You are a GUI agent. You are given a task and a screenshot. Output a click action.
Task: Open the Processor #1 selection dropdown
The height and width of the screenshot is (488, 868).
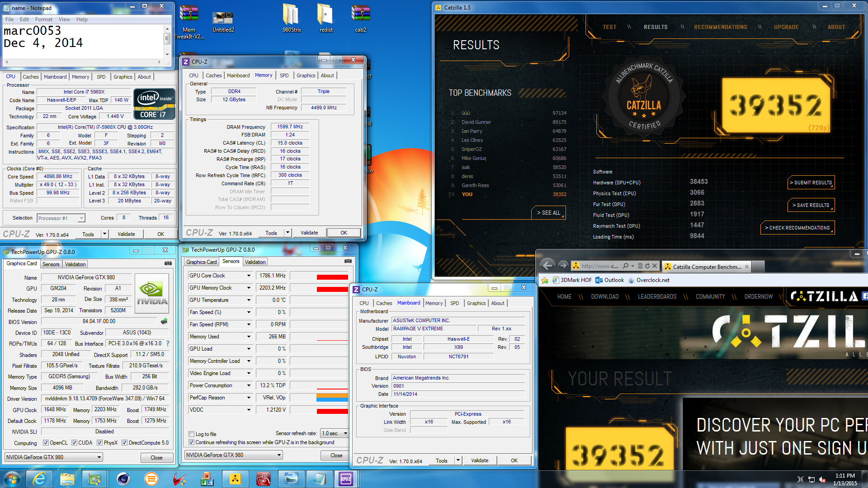pos(61,218)
